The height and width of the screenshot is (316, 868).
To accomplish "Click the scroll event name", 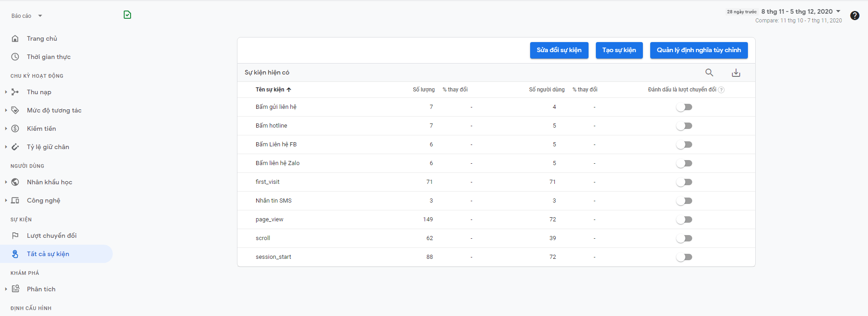I will pyautogui.click(x=263, y=238).
